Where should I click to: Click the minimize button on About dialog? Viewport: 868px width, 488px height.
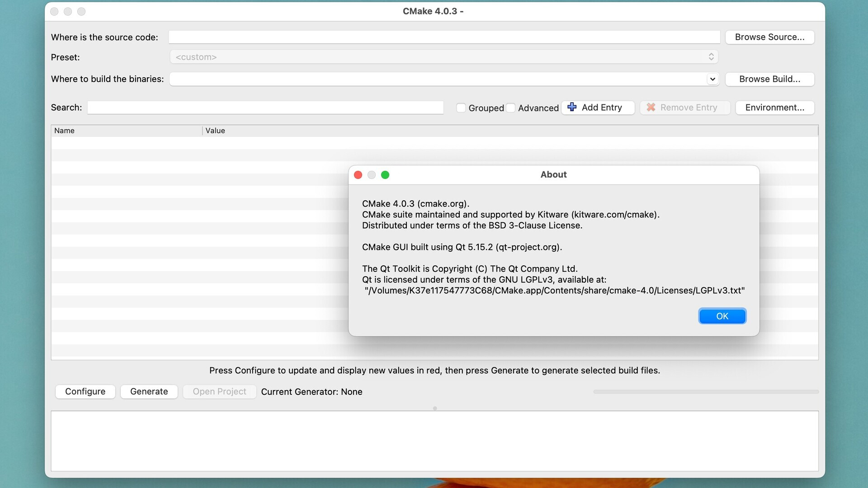point(372,175)
